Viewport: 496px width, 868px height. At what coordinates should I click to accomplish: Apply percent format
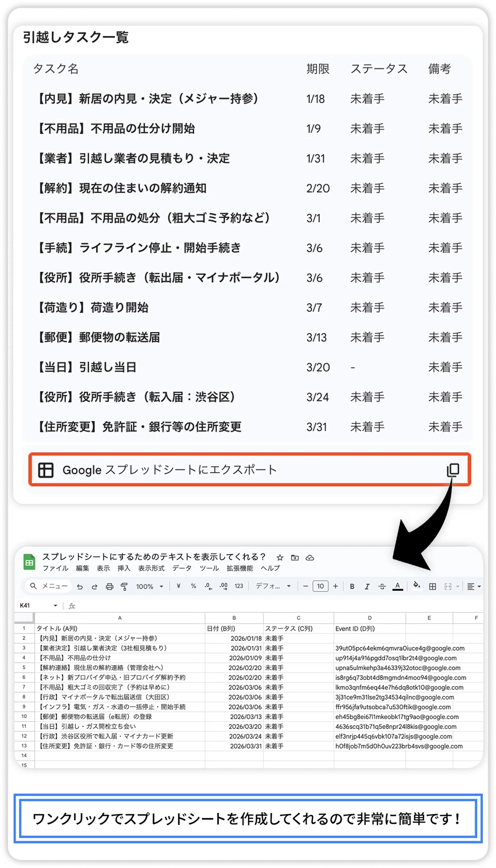[x=193, y=586]
